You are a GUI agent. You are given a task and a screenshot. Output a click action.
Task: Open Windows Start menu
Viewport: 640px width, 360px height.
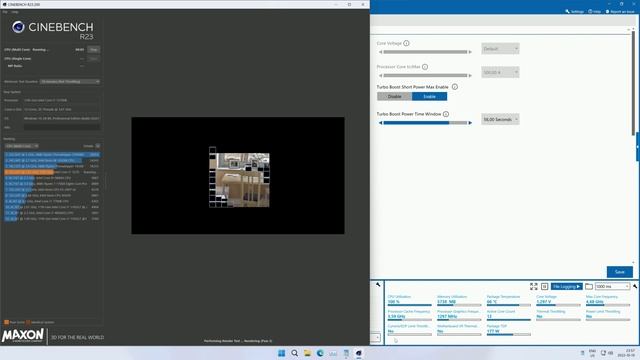(x=282, y=353)
